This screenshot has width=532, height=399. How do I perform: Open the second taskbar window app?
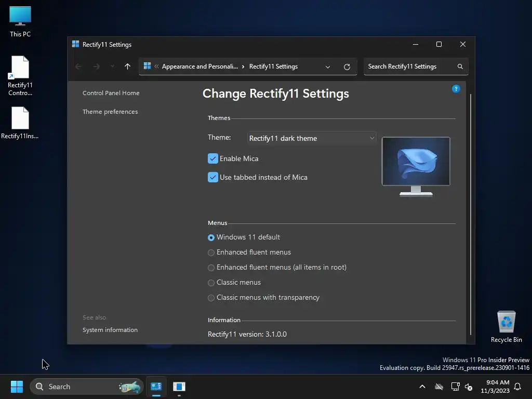point(179,387)
